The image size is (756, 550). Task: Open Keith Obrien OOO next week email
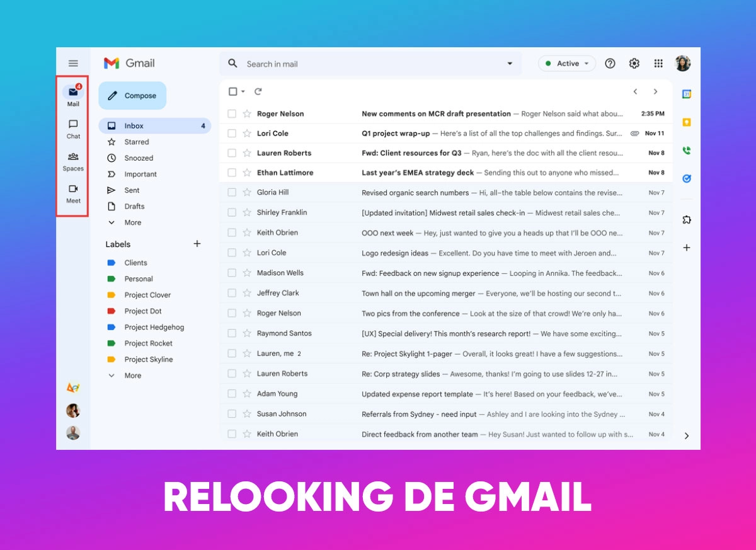[x=445, y=233]
